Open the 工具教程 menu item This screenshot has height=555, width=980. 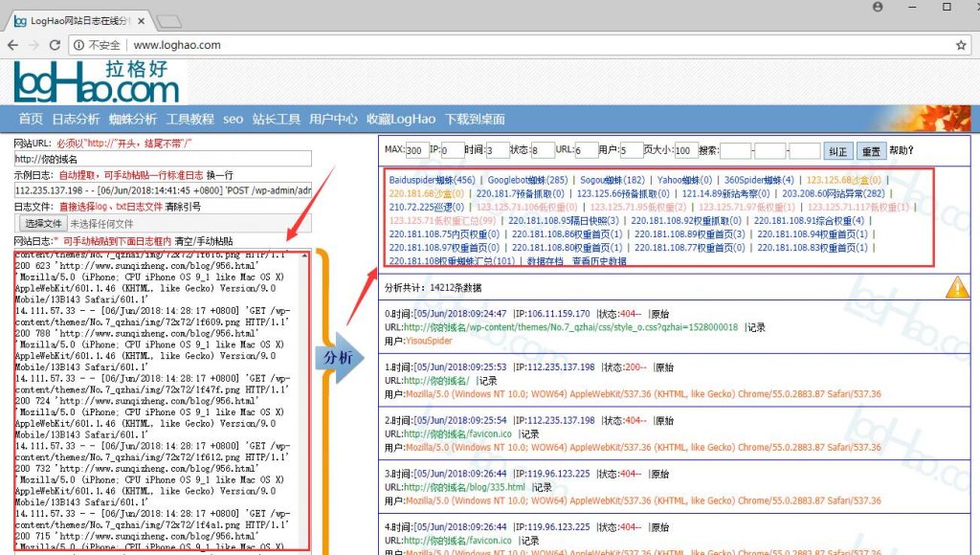pyautogui.click(x=190, y=119)
